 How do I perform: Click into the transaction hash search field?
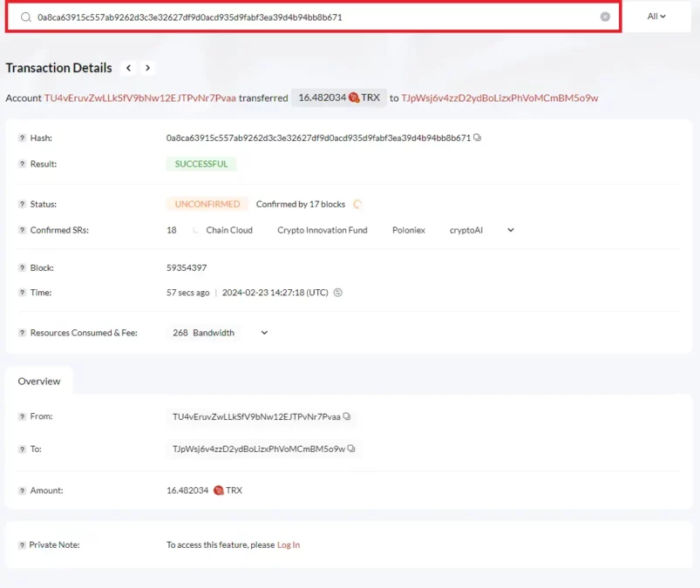pos(314,17)
